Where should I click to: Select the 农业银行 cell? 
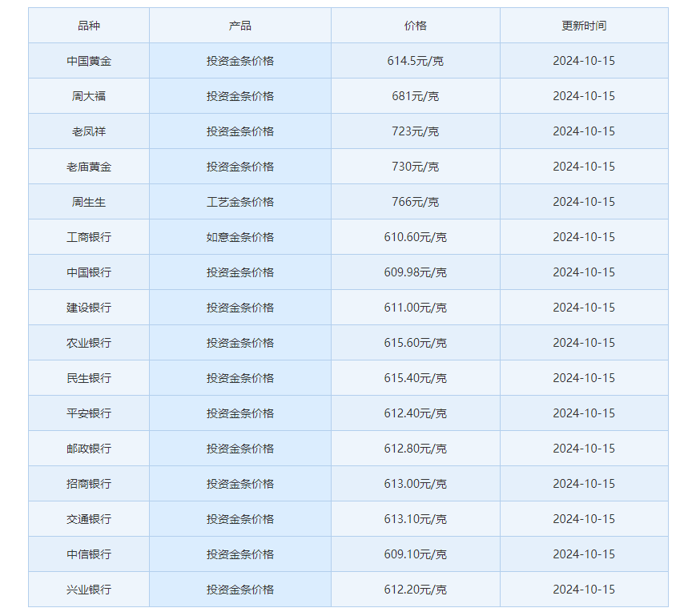(x=89, y=343)
